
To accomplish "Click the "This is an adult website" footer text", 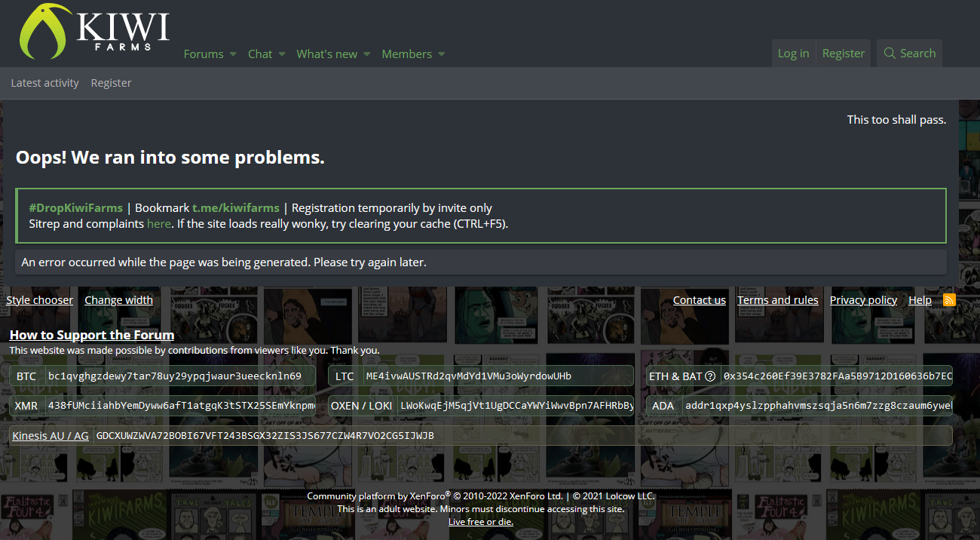I will pyautogui.click(x=481, y=509).
